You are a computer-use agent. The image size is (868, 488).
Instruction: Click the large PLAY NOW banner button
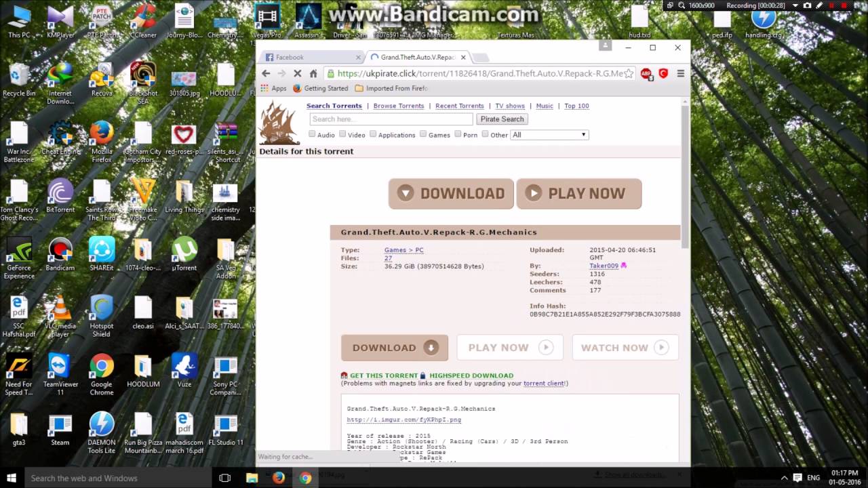click(579, 193)
